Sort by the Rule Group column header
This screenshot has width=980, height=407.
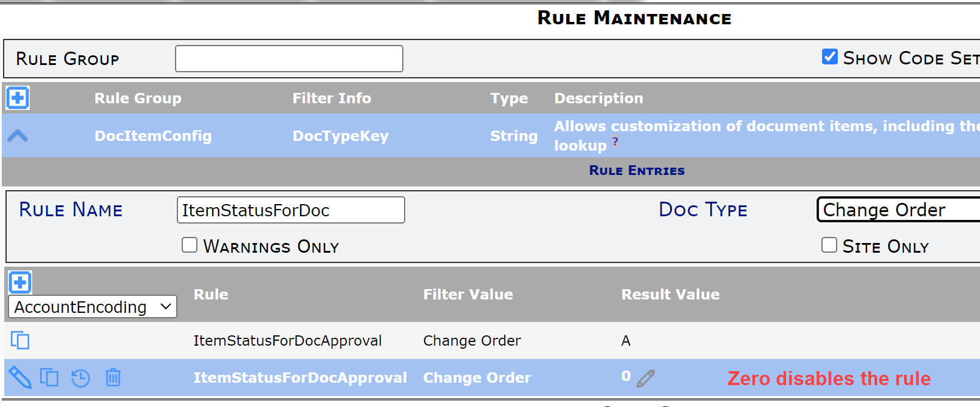point(138,98)
